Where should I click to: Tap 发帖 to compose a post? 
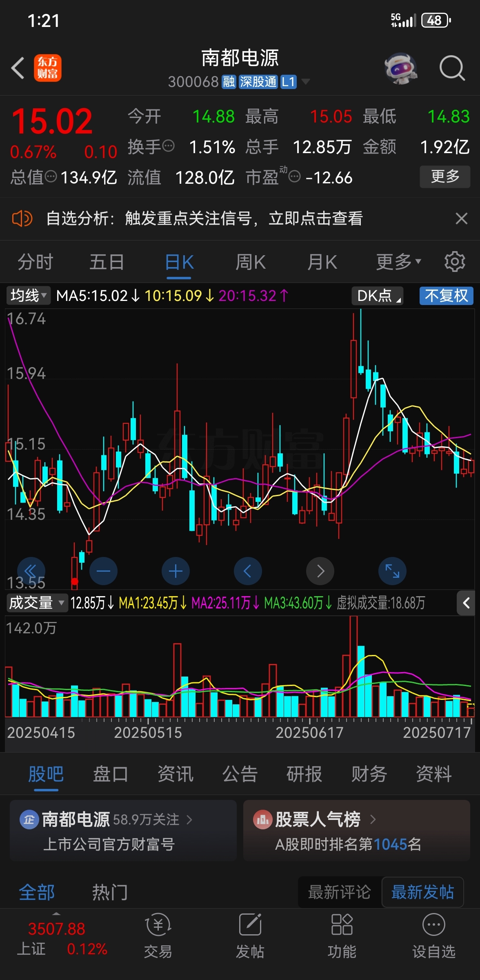click(x=250, y=937)
